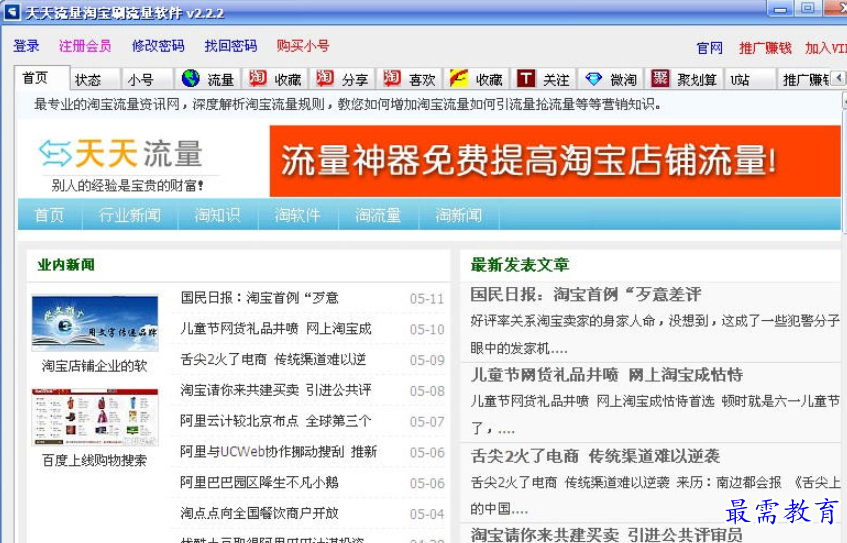Click the date 05-11 entry
Screen dimensions: 847x543
[x=427, y=299]
